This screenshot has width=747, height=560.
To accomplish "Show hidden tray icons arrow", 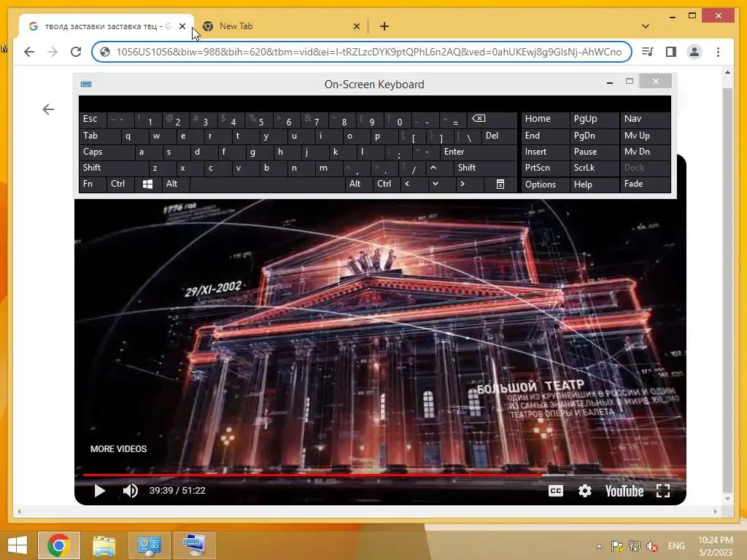I will click(x=600, y=546).
